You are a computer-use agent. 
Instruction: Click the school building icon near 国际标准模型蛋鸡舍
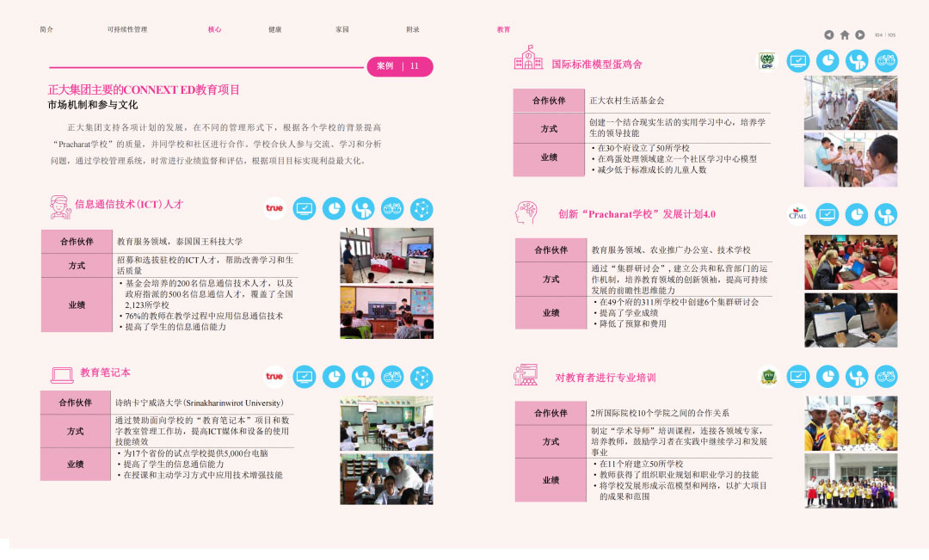click(528, 58)
